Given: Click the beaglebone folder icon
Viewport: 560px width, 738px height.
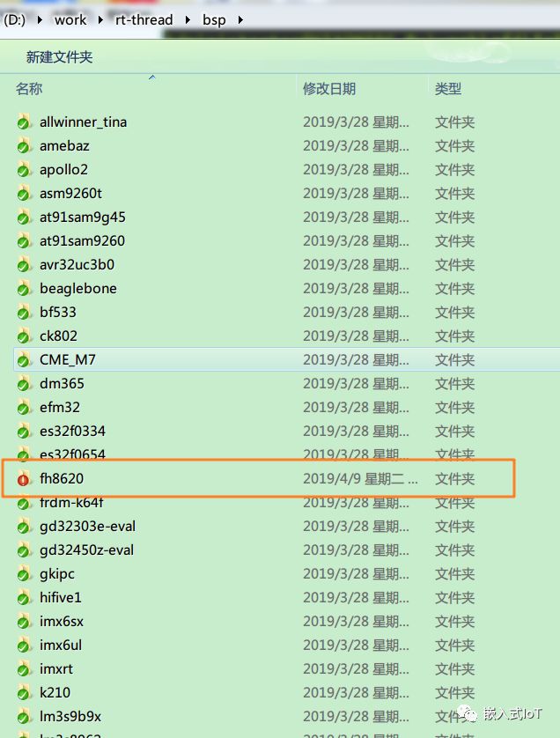Looking at the screenshot, I should tap(24, 289).
